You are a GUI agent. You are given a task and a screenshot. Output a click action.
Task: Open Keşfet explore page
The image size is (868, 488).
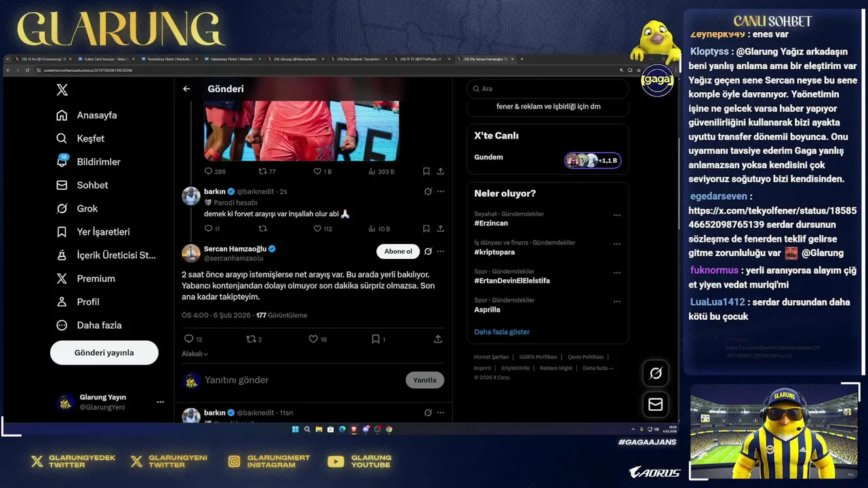[80, 138]
